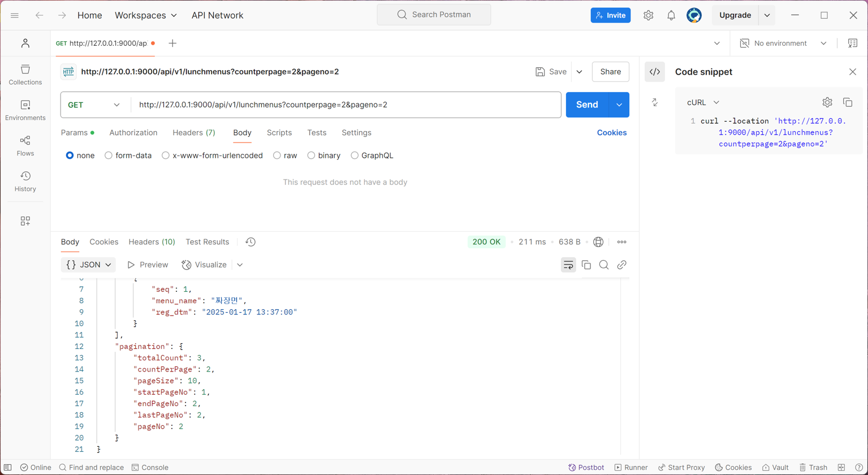The width and height of the screenshot is (868, 475).
Task: Open Collections in the sidebar
Action: [x=25, y=75]
